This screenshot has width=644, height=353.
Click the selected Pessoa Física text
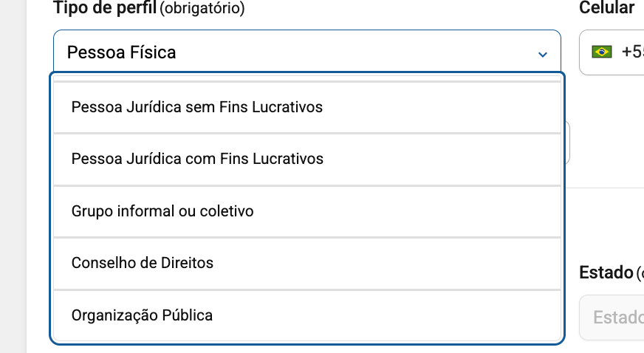(x=121, y=52)
